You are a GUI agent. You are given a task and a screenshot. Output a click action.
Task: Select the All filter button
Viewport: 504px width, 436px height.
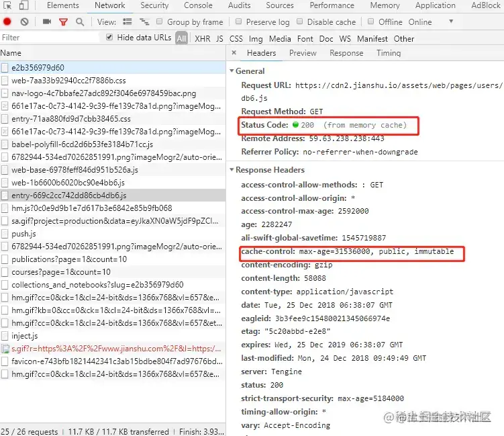(x=181, y=38)
